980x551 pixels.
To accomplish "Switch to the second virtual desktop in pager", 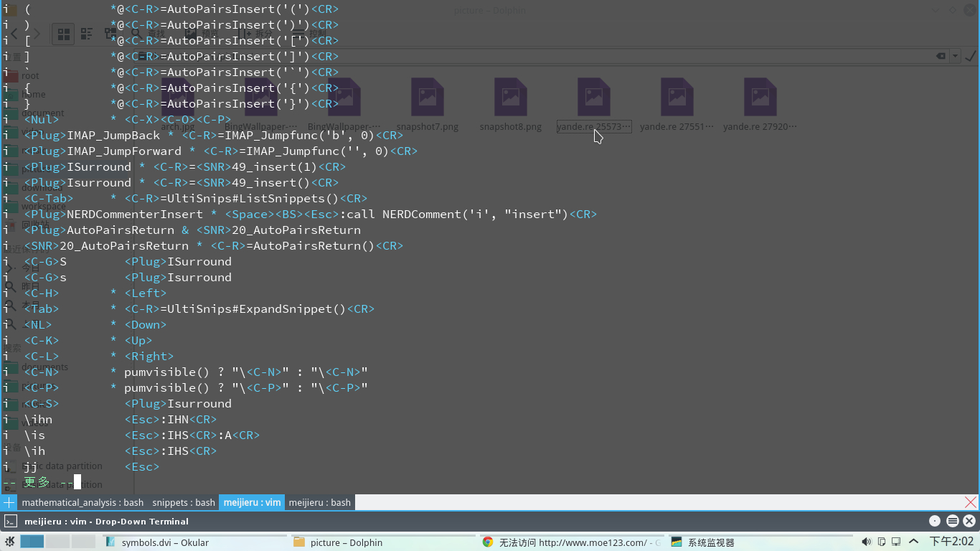I will pos(58,542).
